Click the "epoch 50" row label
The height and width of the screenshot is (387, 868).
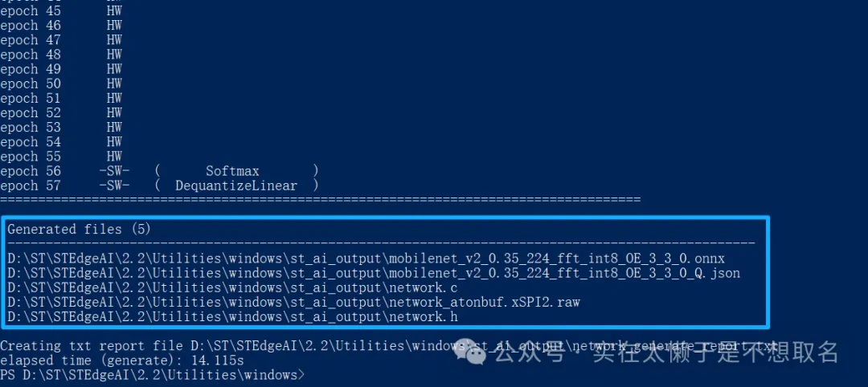[x=31, y=84]
